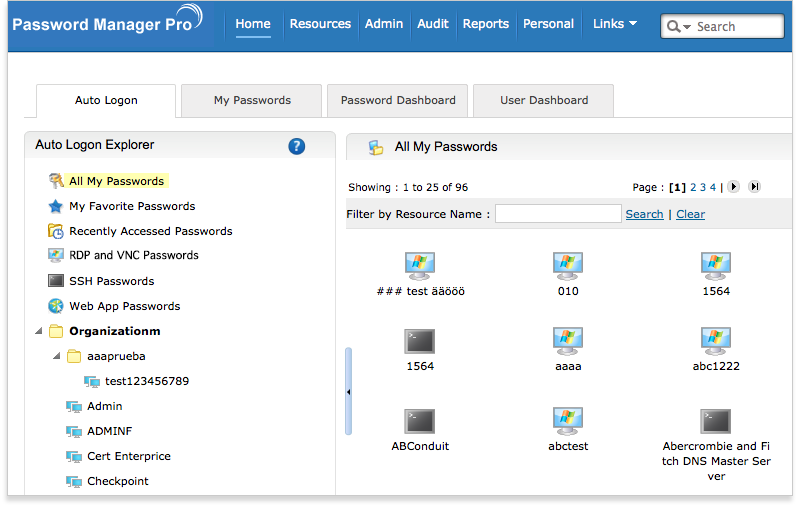Click the abc1222 Windows resource icon
Screen dimensions: 800x516
[716, 340]
